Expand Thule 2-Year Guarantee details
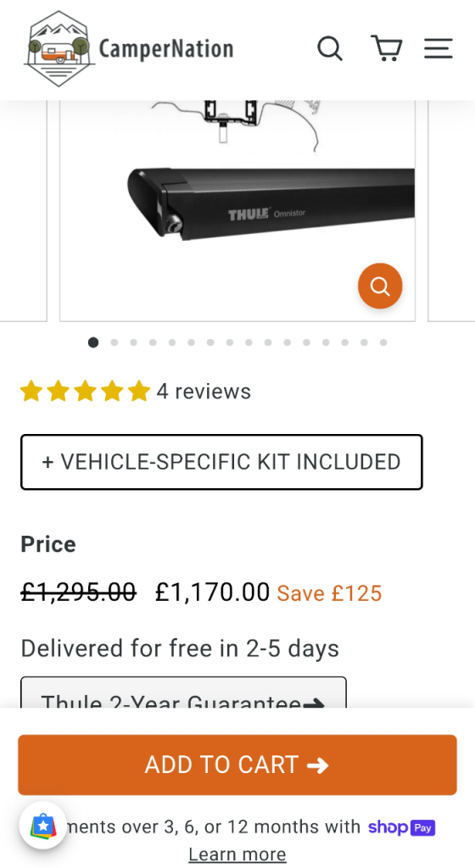 click(x=183, y=693)
